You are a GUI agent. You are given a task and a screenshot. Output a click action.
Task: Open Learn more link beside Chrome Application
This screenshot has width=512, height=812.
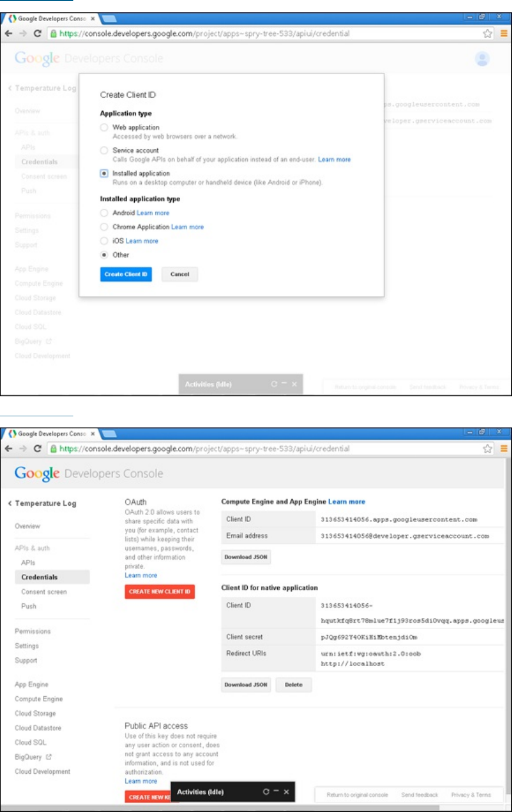(187, 227)
